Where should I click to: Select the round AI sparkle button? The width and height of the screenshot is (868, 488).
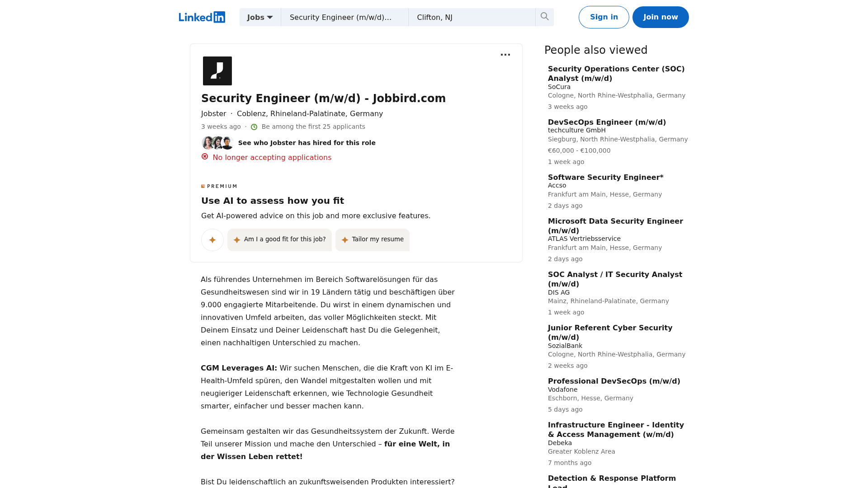point(212,240)
